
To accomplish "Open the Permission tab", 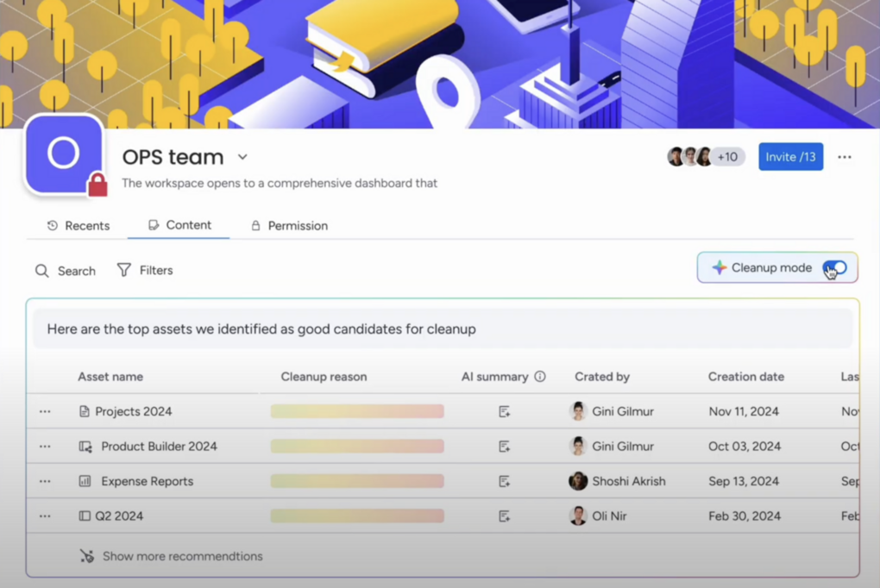I will [x=289, y=226].
